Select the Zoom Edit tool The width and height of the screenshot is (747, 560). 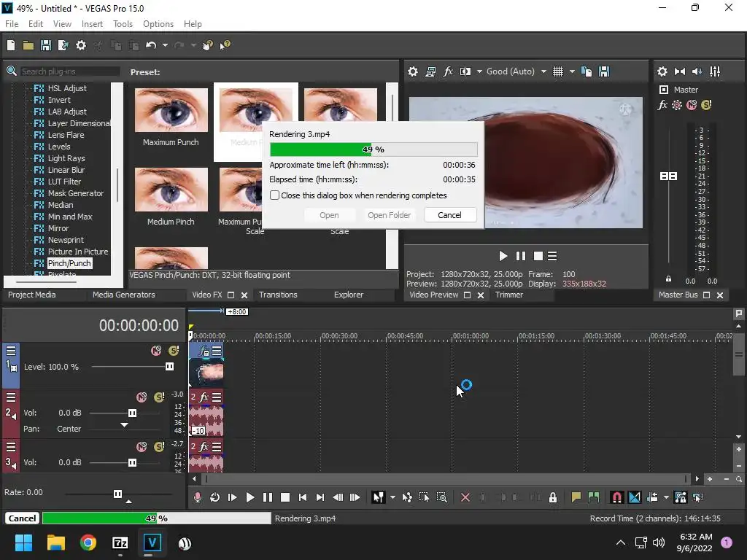tap(441, 497)
